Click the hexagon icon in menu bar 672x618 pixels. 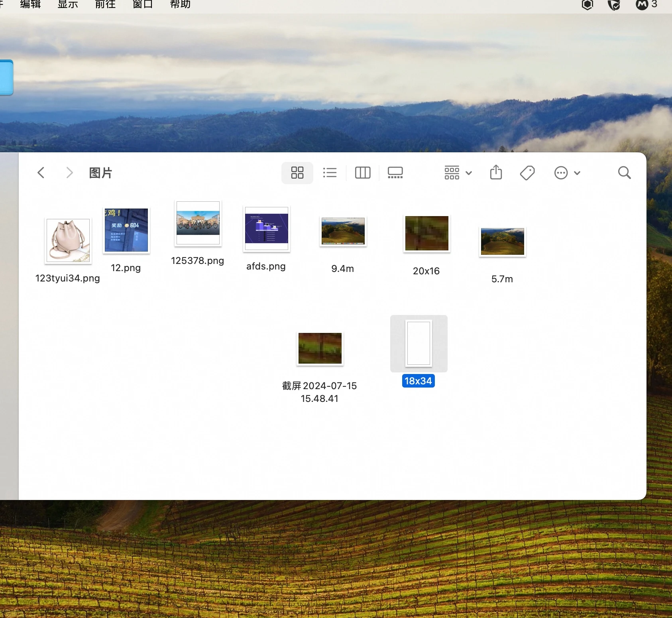(x=588, y=4)
